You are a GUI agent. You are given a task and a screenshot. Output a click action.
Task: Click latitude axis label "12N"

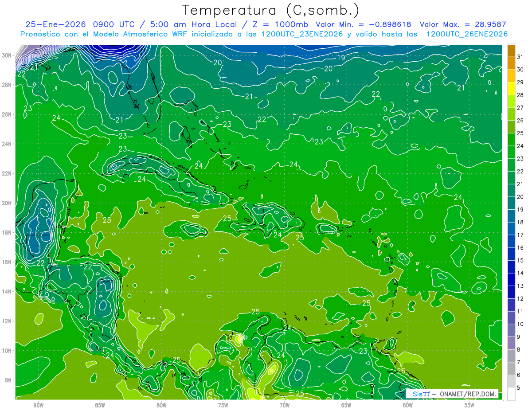coord(7,321)
